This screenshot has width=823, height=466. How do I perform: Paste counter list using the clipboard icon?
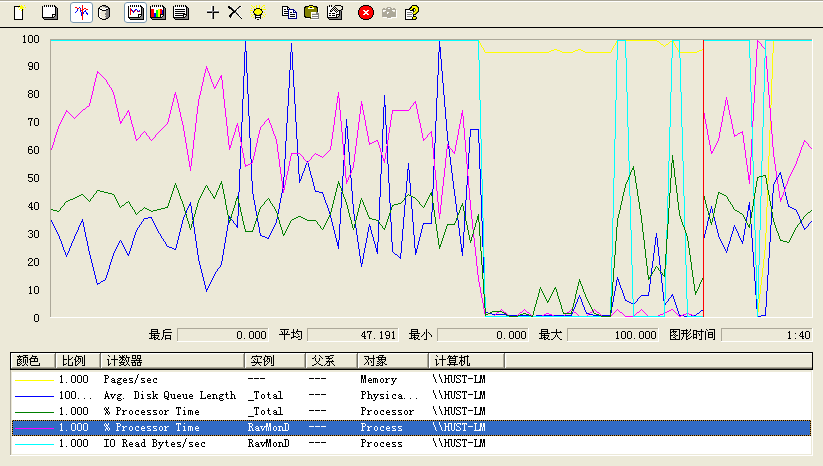click(311, 12)
